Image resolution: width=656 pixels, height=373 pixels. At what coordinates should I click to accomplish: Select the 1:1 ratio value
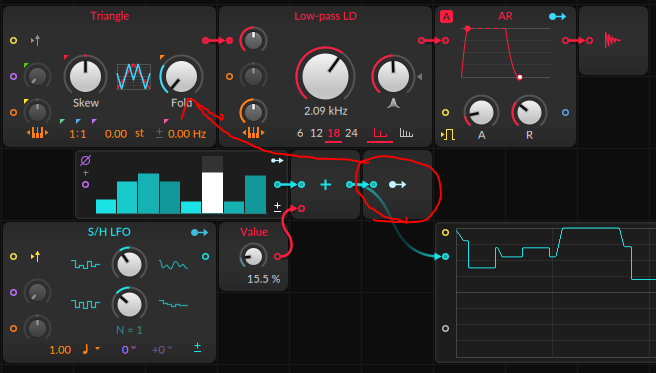78,134
